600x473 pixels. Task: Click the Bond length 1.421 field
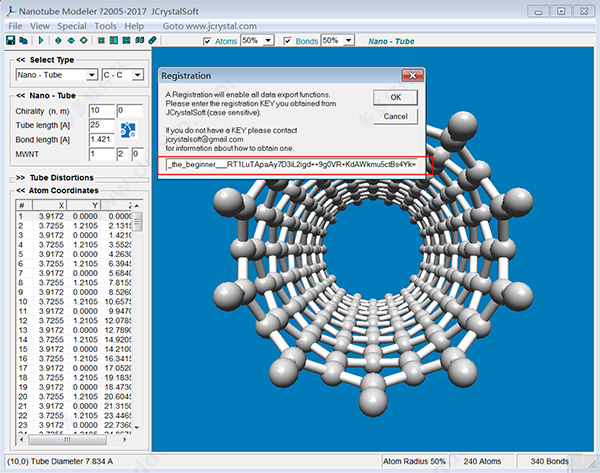point(102,140)
